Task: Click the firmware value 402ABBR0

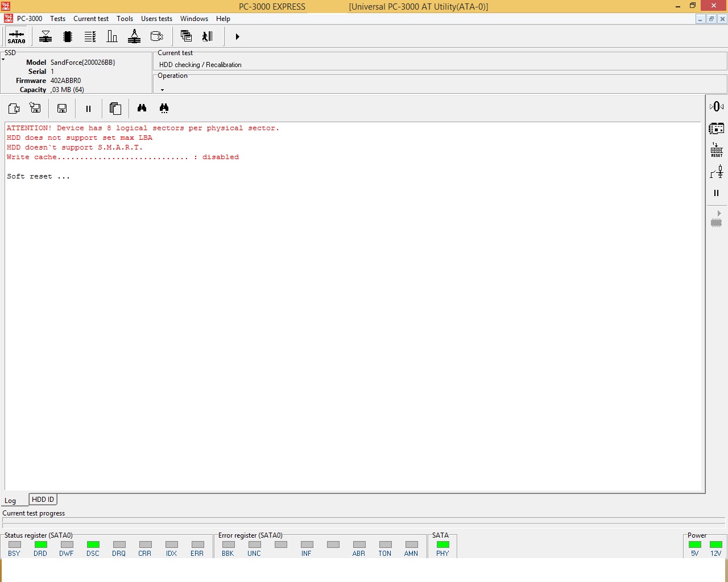Action: coord(65,81)
